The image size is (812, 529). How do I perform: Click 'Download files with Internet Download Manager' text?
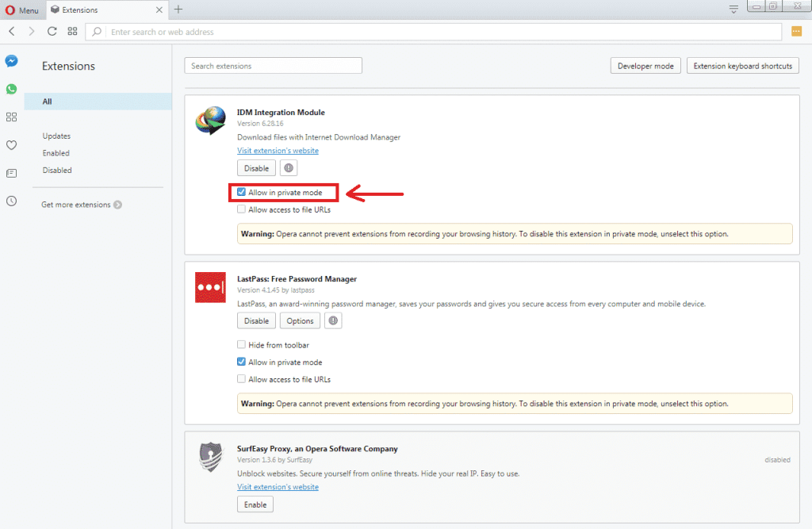coord(319,137)
